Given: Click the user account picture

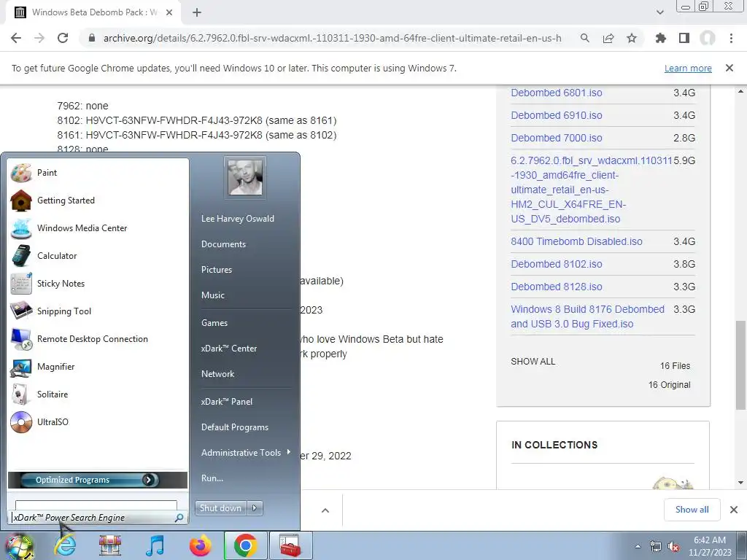Looking at the screenshot, I should click(245, 178).
